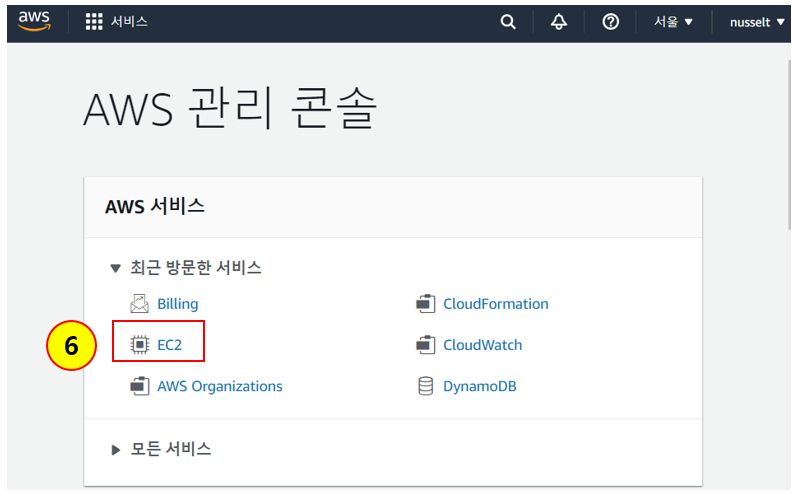The width and height of the screenshot is (794, 494).
Task: Open the CloudFormation link
Action: (x=496, y=304)
